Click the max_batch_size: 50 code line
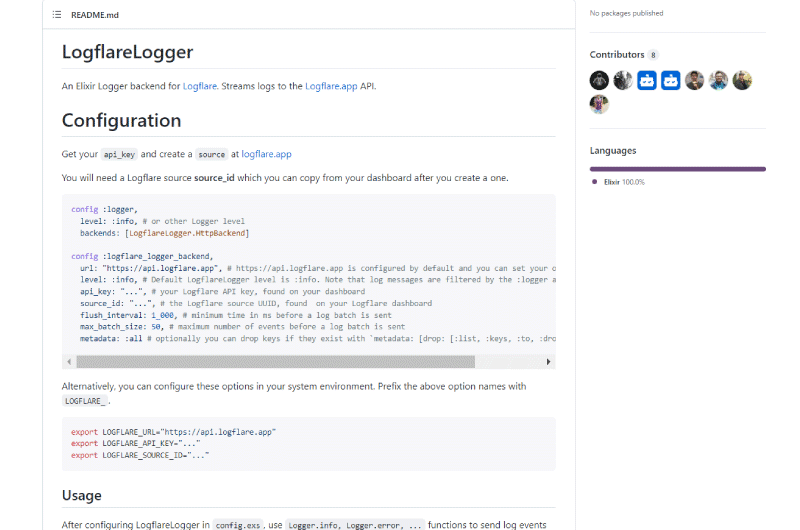 [242, 327]
